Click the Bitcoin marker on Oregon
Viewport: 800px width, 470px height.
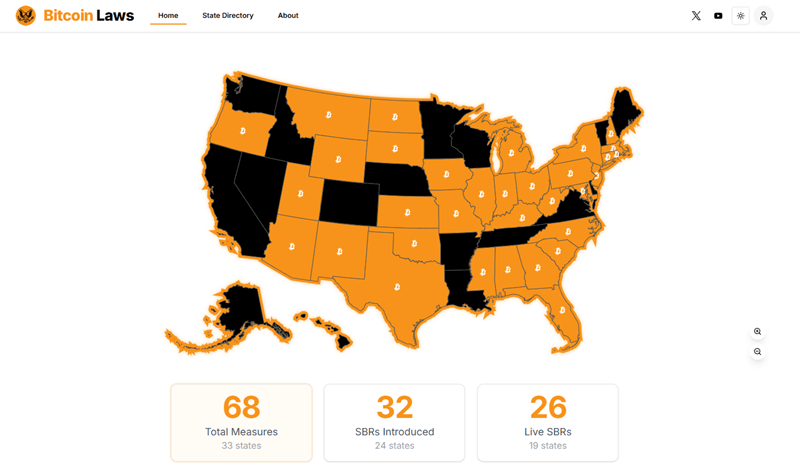(242, 131)
